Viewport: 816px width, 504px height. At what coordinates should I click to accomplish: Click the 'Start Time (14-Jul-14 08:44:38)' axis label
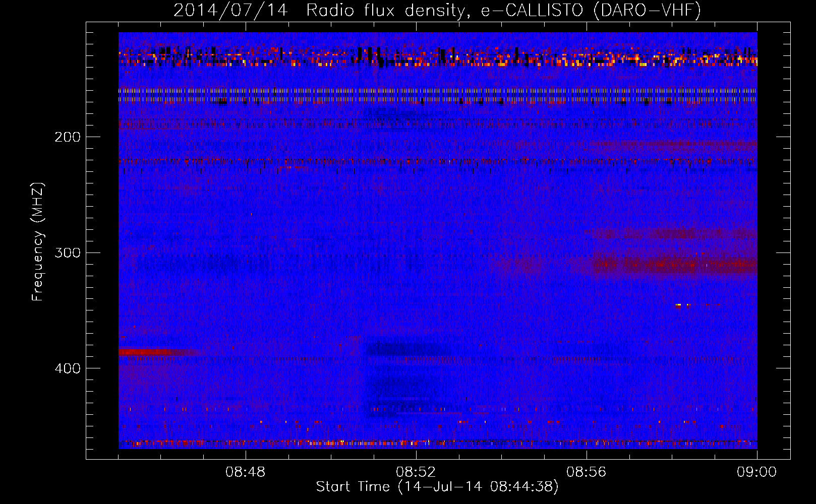click(437, 487)
